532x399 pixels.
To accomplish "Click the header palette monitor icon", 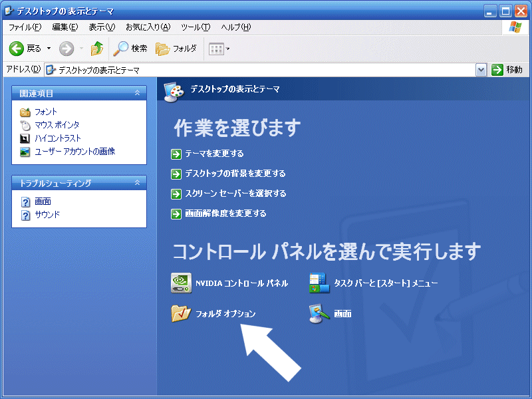I will click(x=174, y=92).
